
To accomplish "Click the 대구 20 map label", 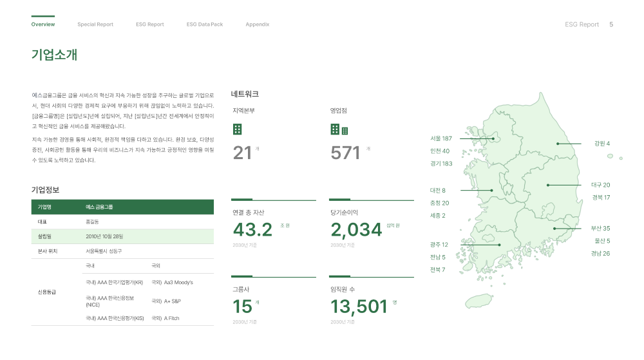I will [x=601, y=185].
